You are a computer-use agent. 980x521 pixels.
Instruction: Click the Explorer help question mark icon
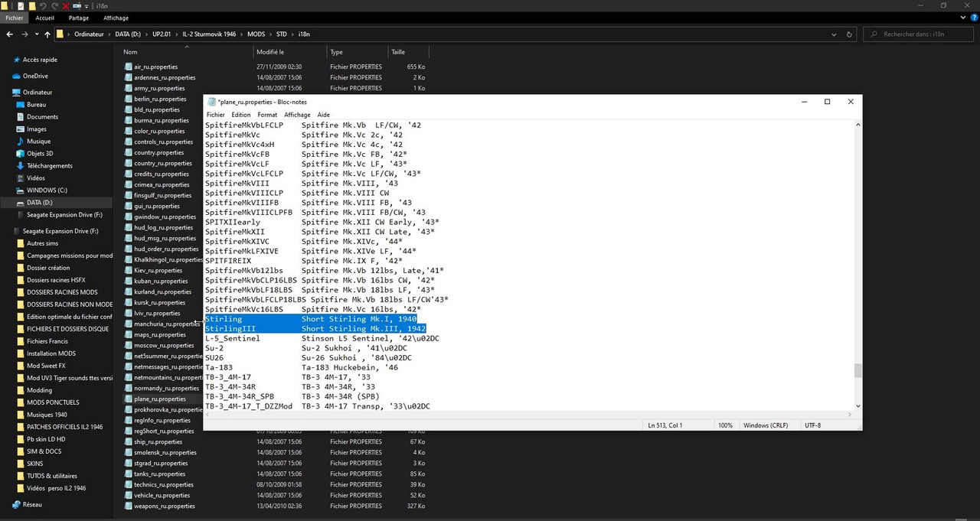[974, 18]
